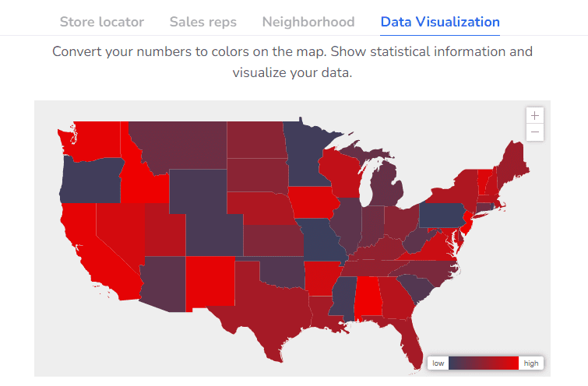Select the Neighborhood tab
This screenshot has height=386, width=588.
(308, 22)
